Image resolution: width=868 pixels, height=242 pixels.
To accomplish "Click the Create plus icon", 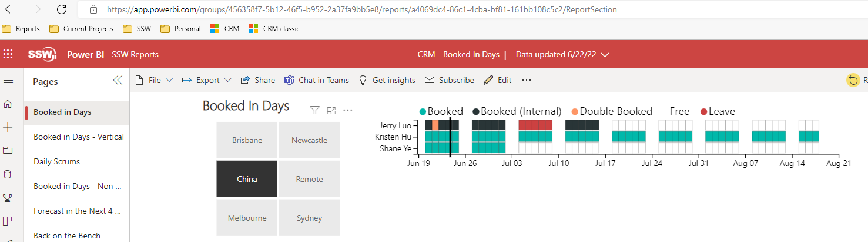I will [8, 127].
